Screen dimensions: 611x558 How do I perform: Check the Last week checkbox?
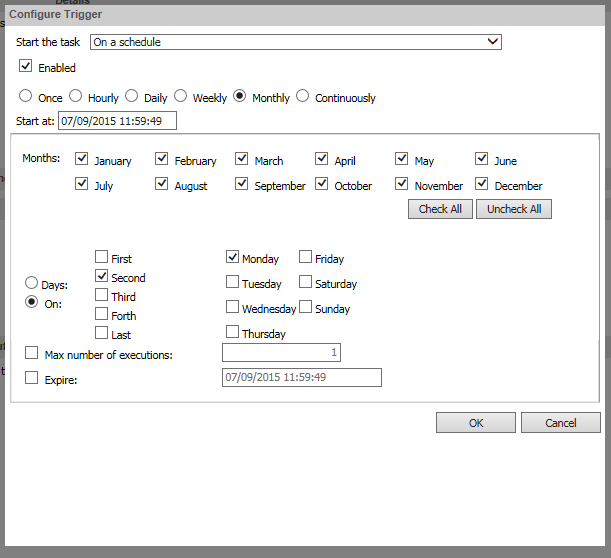point(101,333)
